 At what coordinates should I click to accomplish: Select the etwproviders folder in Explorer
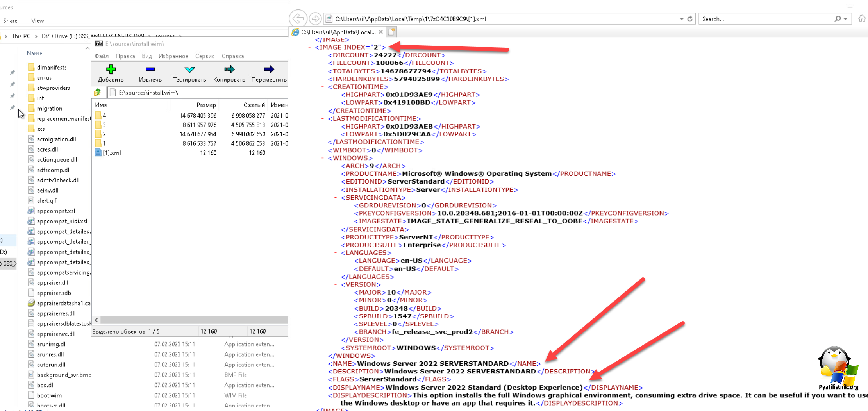pyautogui.click(x=54, y=88)
